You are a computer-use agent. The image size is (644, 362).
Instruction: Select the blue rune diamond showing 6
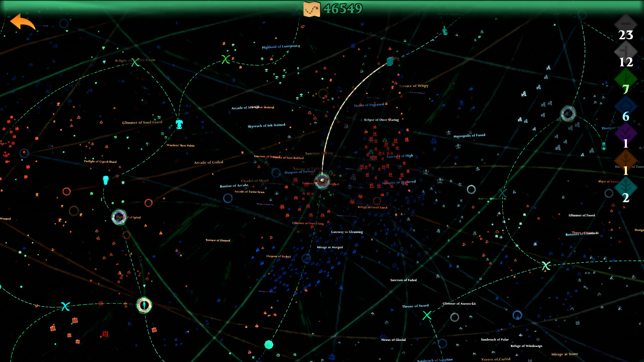[625, 106]
